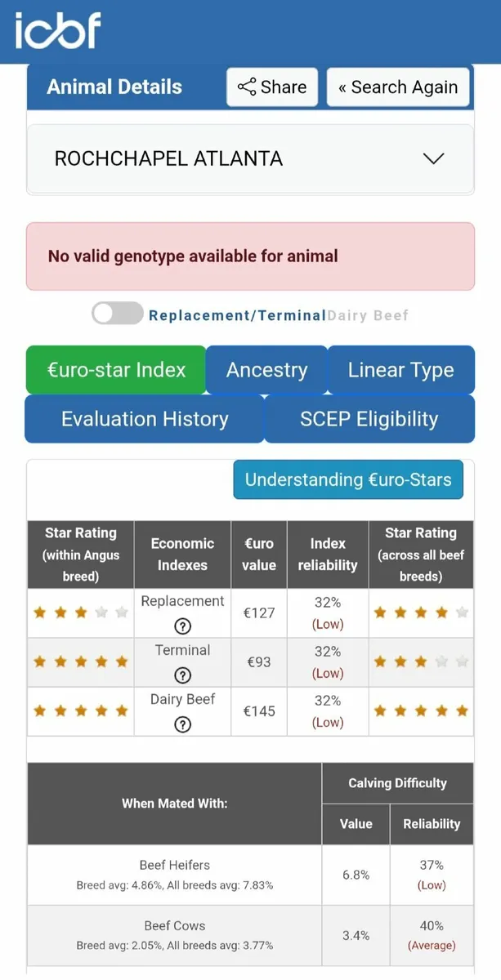Switch to the Ancestry tab
The image size is (501, 980).
266,370
